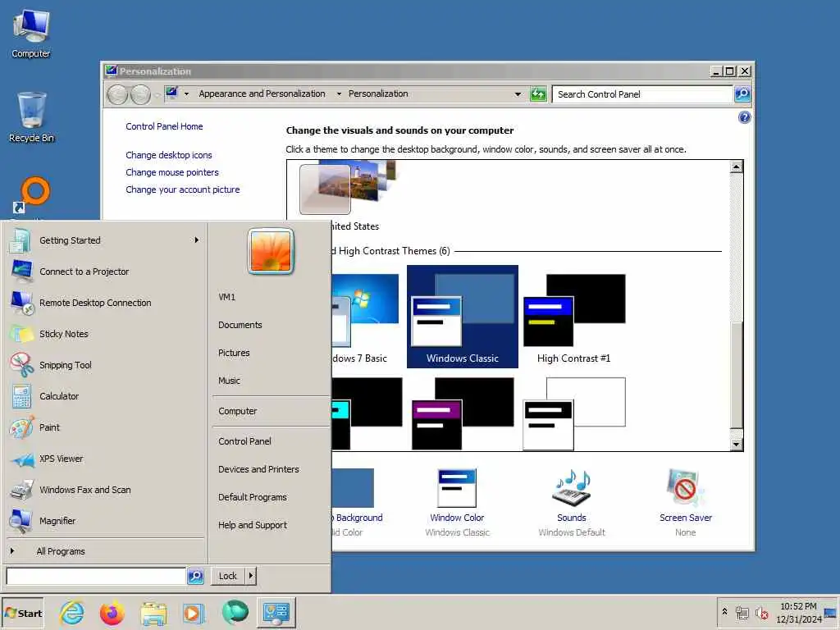Click Change desktop icons link
The height and width of the screenshot is (630, 840).
[x=169, y=155]
